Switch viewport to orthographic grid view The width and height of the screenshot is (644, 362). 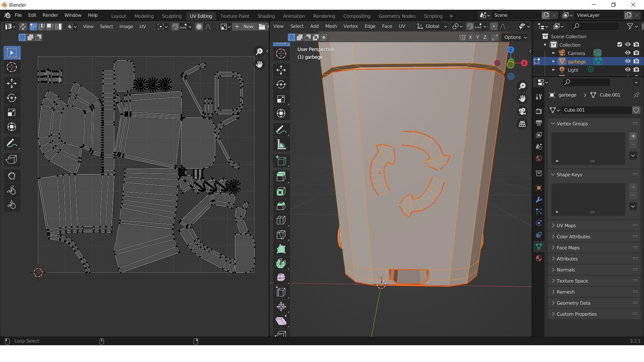coord(522,124)
